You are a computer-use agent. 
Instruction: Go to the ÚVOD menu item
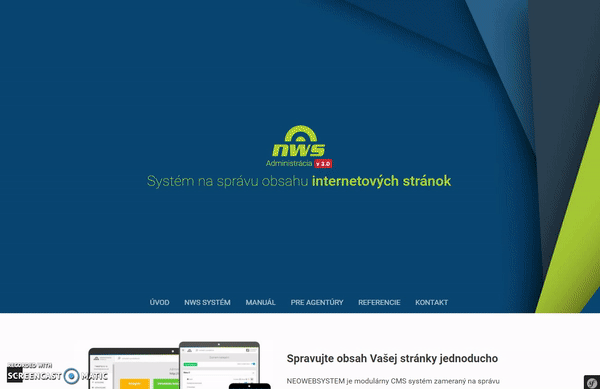(x=160, y=303)
